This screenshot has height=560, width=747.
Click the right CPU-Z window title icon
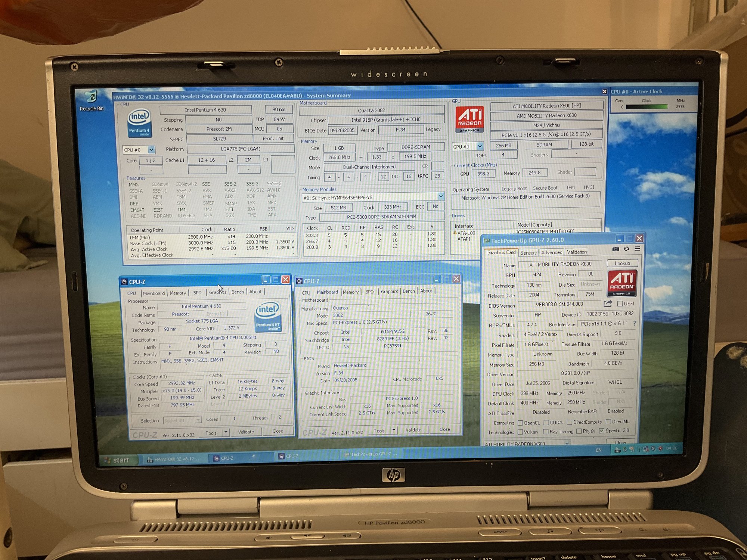click(299, 281)
